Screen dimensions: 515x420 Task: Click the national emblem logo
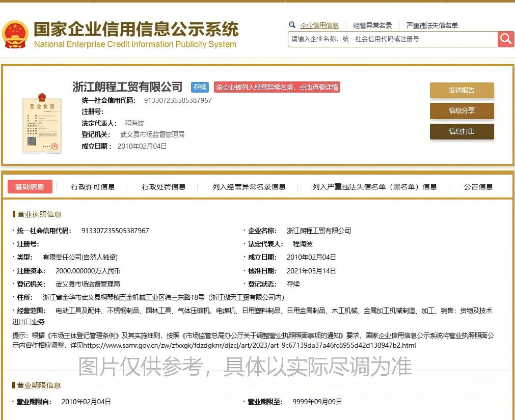coord(15,35)
